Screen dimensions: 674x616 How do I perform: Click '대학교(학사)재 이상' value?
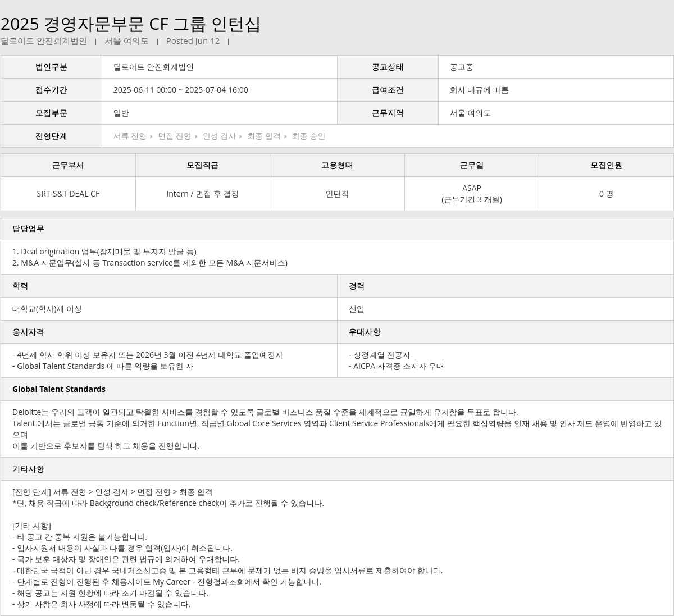click(47, 309)
